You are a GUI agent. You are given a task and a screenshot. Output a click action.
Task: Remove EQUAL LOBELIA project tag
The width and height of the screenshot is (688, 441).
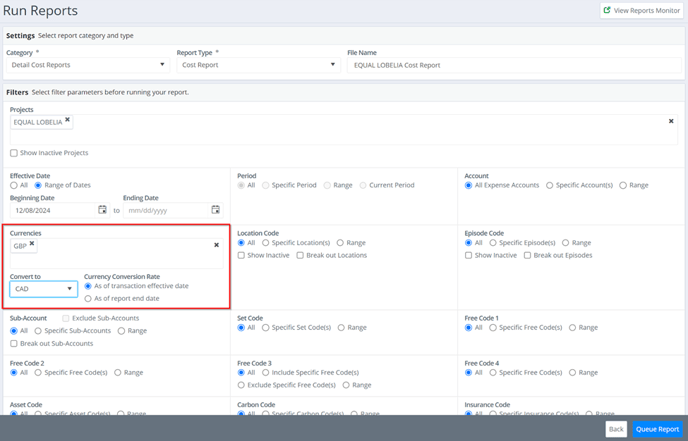tap(67, 119)
